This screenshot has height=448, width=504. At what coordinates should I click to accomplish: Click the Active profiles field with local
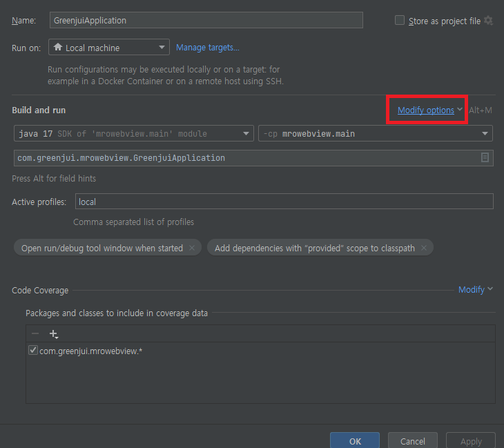[284, 202]
